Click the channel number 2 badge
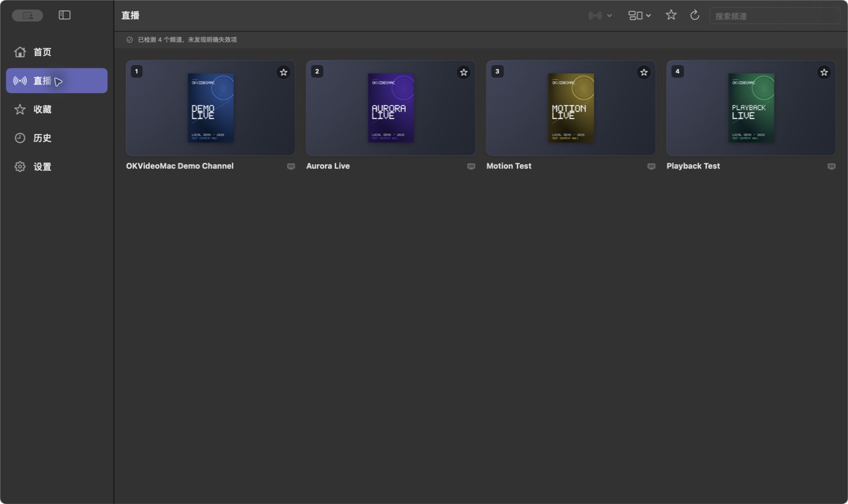 (x=317, y=71)
